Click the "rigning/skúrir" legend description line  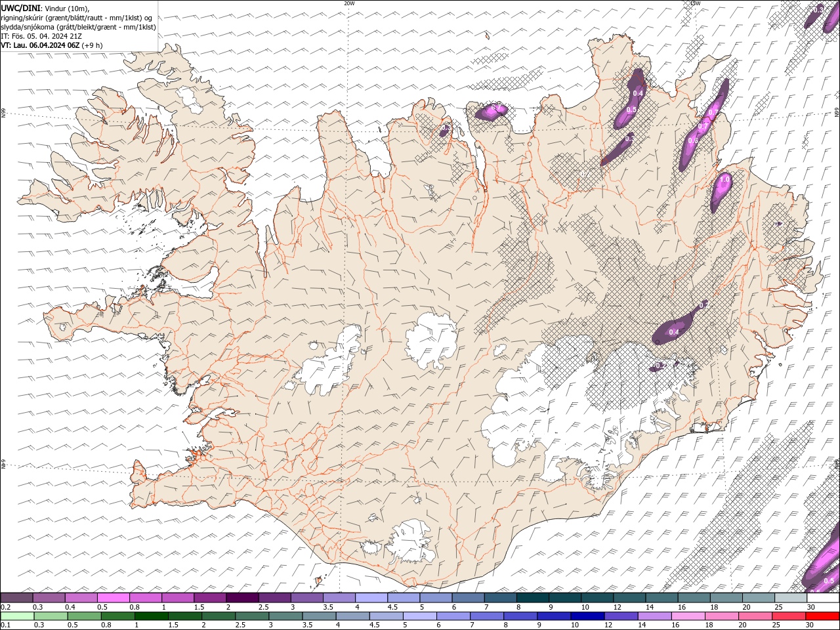77,18
